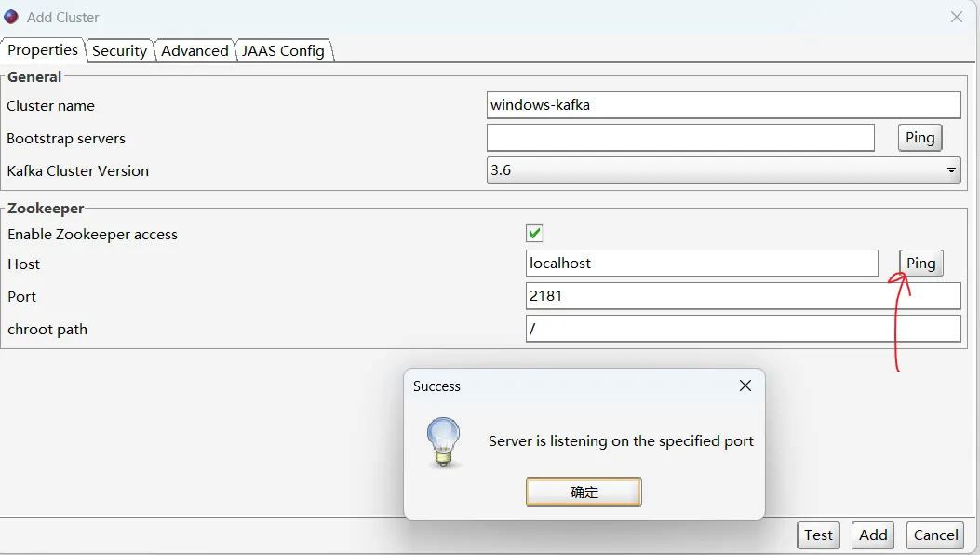The width and height of the screenshot is (980, 555).
Task: Click the Cluster name input field
Action: click(723, 105)
